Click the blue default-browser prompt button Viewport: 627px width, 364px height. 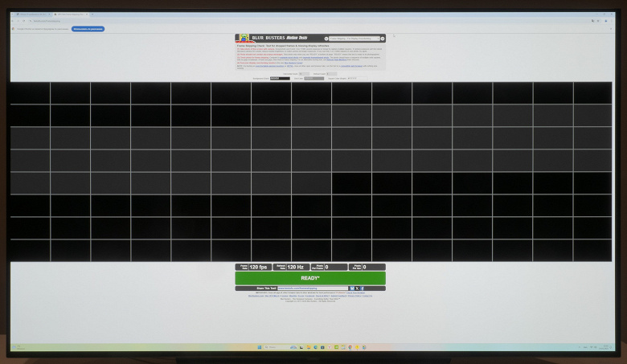[88, 29]
